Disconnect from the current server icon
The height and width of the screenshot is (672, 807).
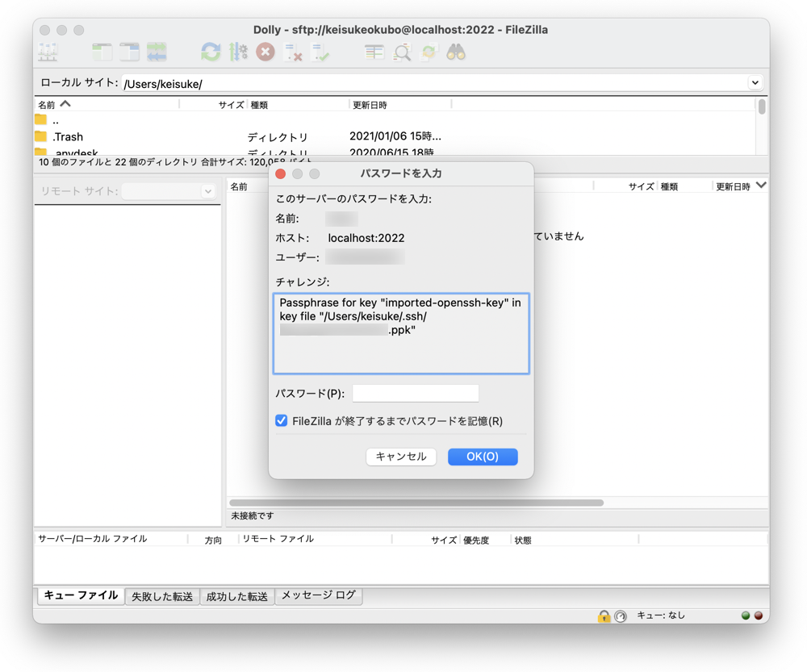click(294, 52)
